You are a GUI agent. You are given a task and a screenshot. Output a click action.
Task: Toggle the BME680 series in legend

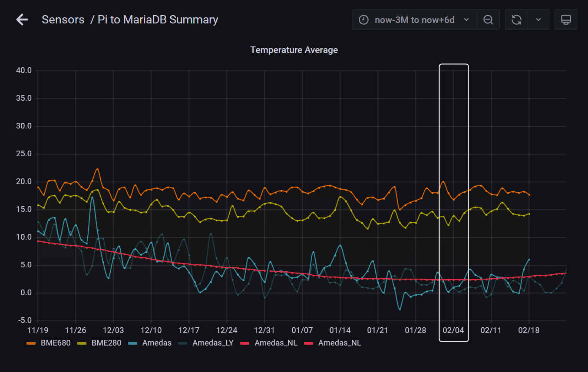click(x=55, y=343)
